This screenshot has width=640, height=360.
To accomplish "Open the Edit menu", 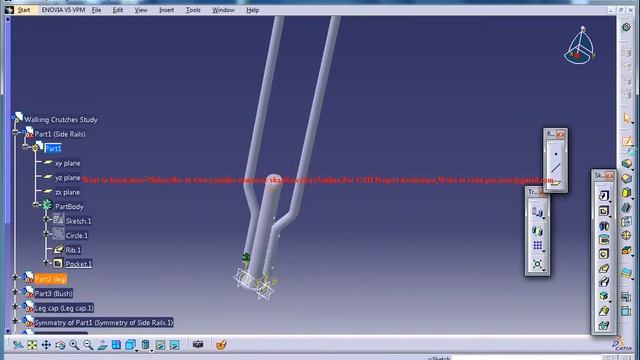I will tap(118, 10).
